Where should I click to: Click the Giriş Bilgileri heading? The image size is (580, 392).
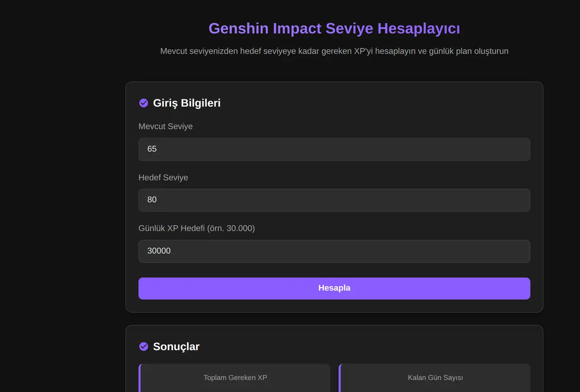click(x=187, y=103)
